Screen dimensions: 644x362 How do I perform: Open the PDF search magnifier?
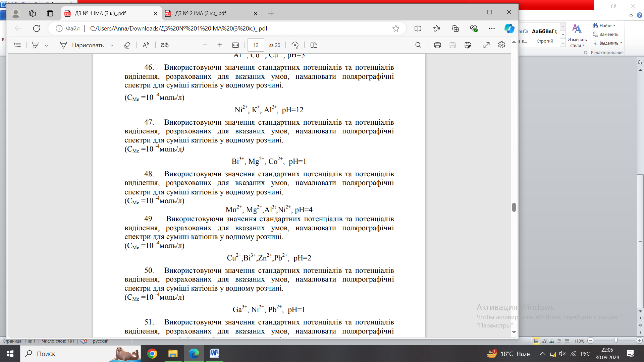tap(418, 45)
